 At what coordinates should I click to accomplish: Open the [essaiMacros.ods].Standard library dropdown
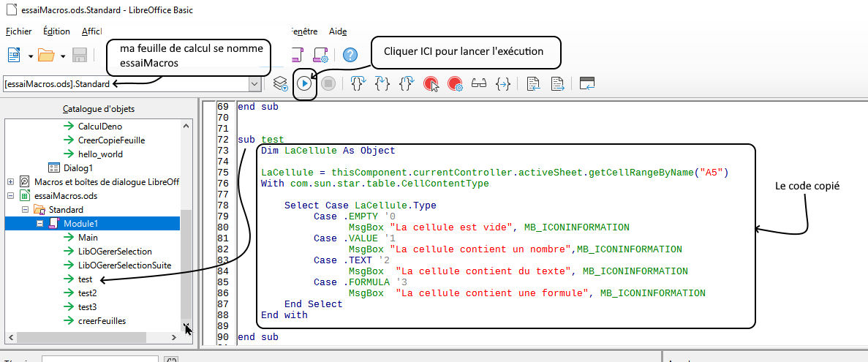[x=254, y=84]
